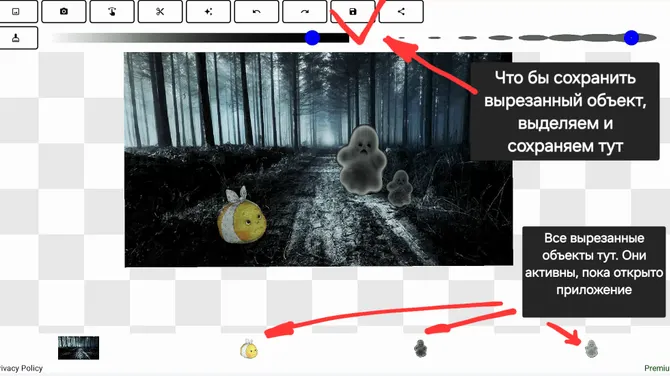The width and height of the screenshot is (670, 376).
Task: Select the dark ghost cutout thumbnail
Action: [420, 349]
